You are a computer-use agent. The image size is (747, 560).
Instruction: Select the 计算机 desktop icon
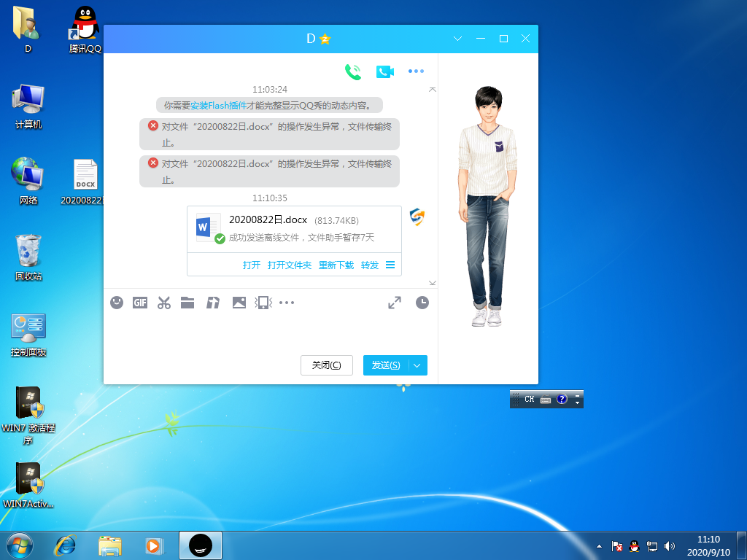point(28,106)
